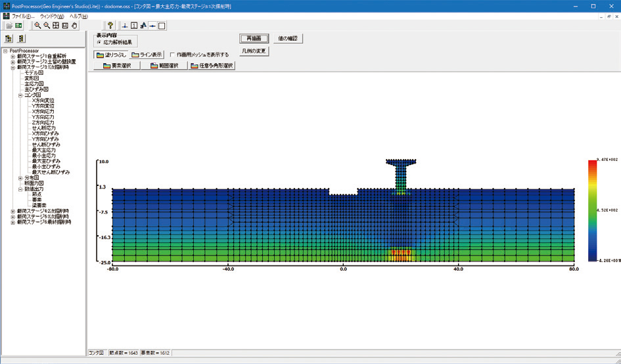Toggle the text label 'A' icon

pos(143,26)
